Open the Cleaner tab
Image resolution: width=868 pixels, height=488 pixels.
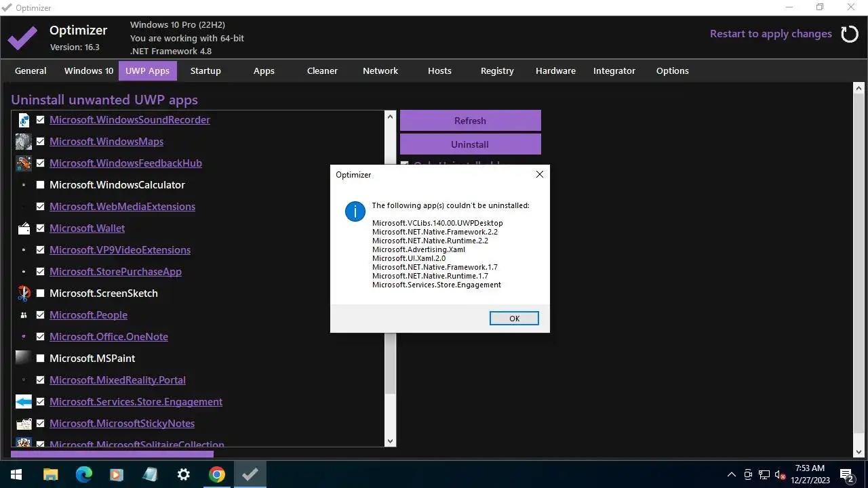(322, 70)
